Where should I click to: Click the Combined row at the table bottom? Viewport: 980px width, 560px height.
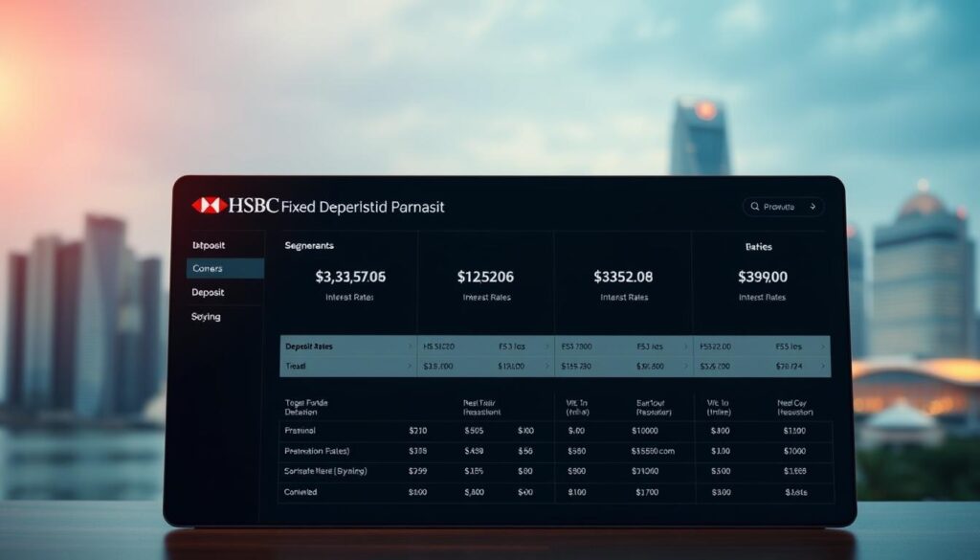(x=301, y=491)
